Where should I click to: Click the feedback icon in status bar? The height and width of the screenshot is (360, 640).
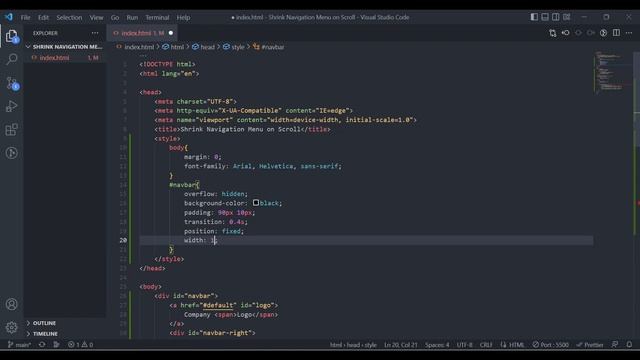615,344
